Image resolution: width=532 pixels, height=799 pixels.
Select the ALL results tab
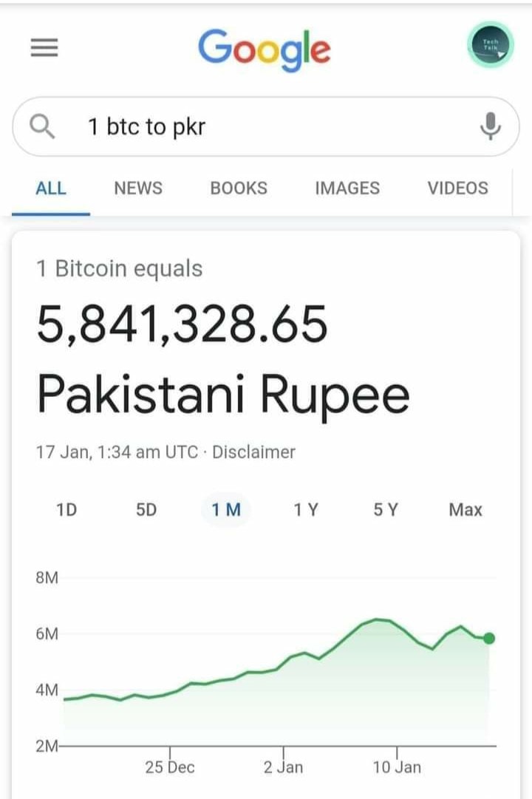51,188
